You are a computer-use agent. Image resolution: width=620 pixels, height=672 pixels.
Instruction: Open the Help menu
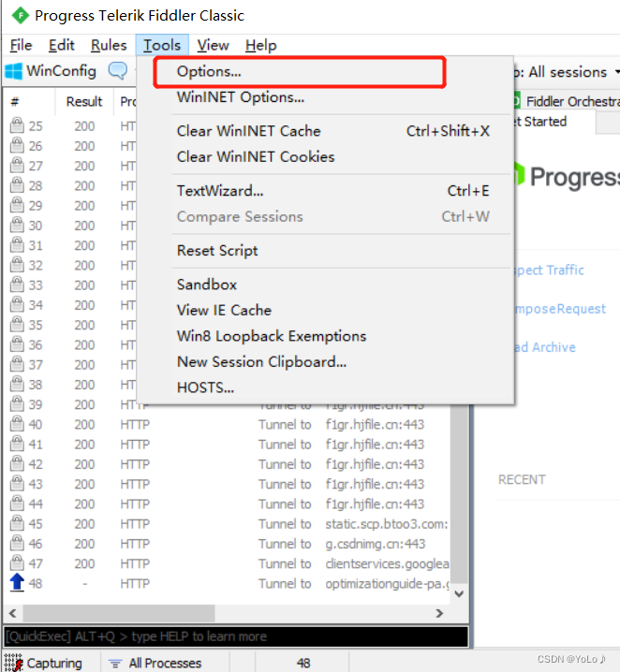click(x=260, y=45)
